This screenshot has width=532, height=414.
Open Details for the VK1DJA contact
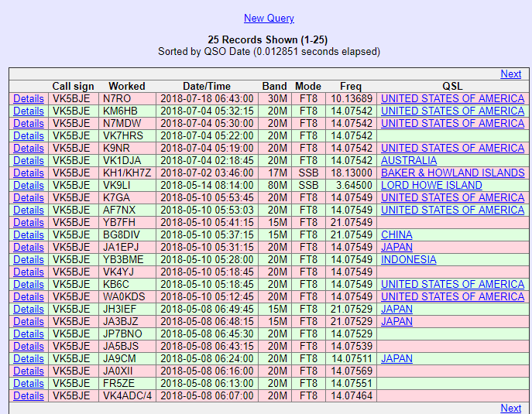(29, 160)
